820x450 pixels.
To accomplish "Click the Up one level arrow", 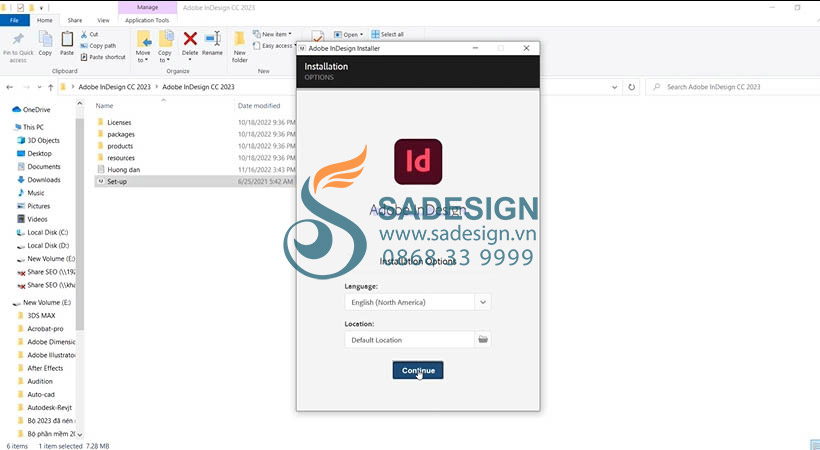I will (51, 87).
